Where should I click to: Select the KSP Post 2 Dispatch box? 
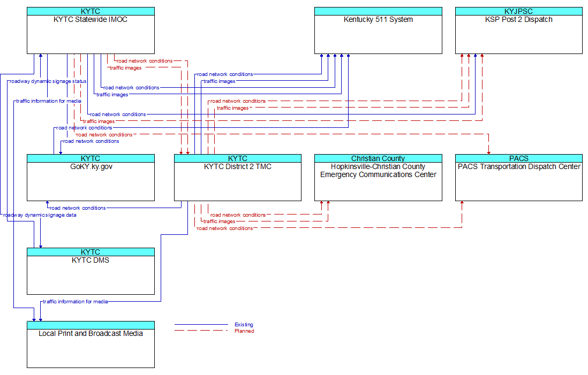(x=518, y=30)
